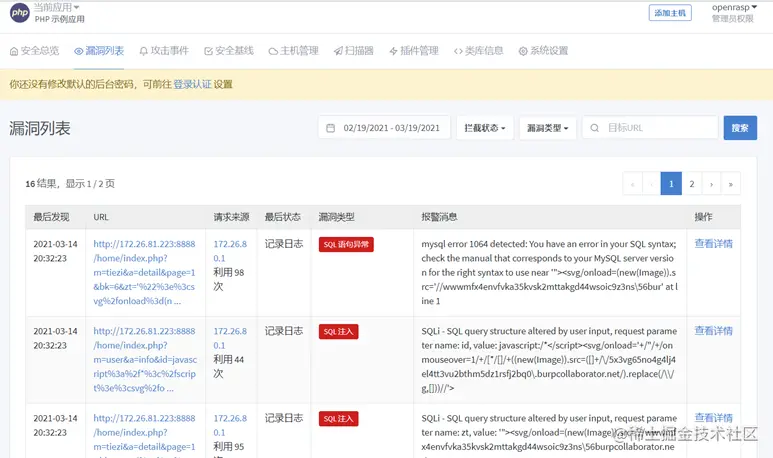
Task: Click source IP in the 利用 44 次 row
Action: 230,338
